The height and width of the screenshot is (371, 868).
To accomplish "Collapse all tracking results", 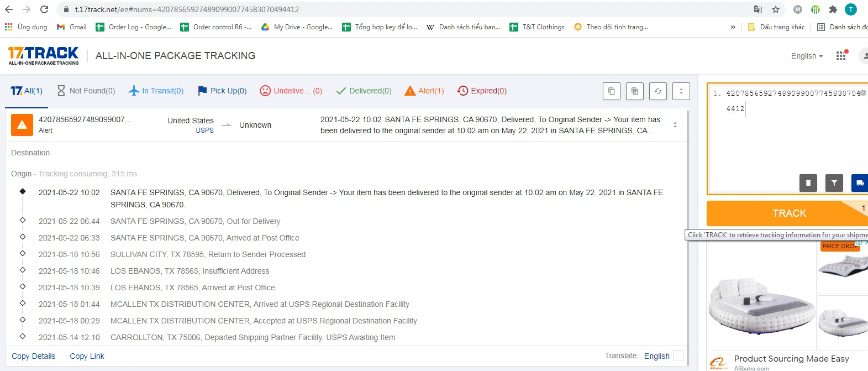I will coord(681,91).
